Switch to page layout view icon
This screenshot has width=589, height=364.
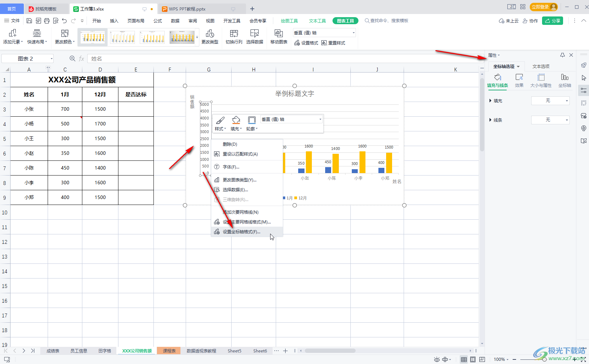click(x=473, y=359)
